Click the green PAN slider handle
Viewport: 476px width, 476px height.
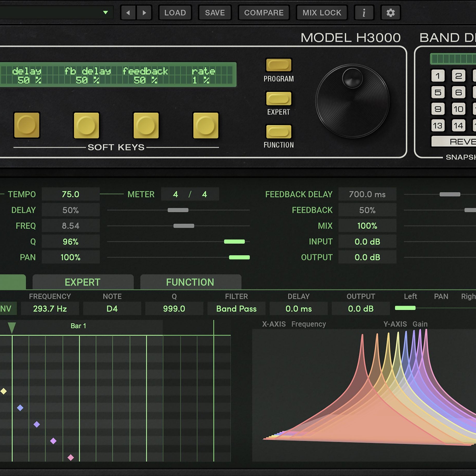[239, 257]
